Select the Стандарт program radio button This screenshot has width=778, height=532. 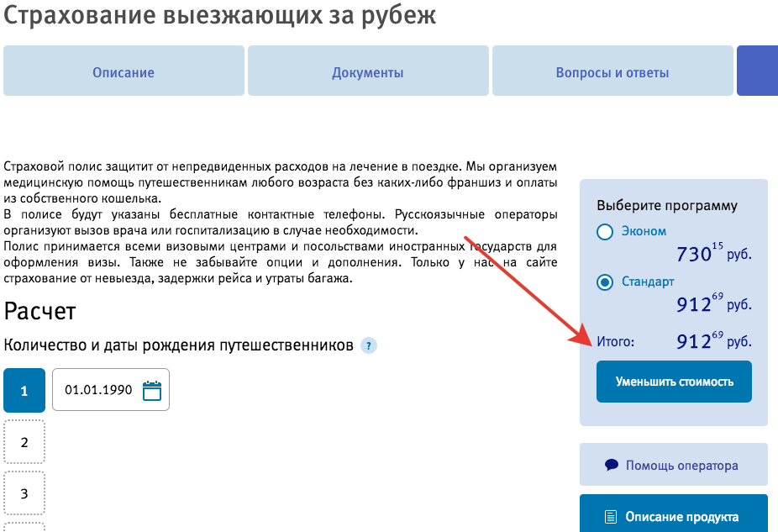(x=604, y=282)
